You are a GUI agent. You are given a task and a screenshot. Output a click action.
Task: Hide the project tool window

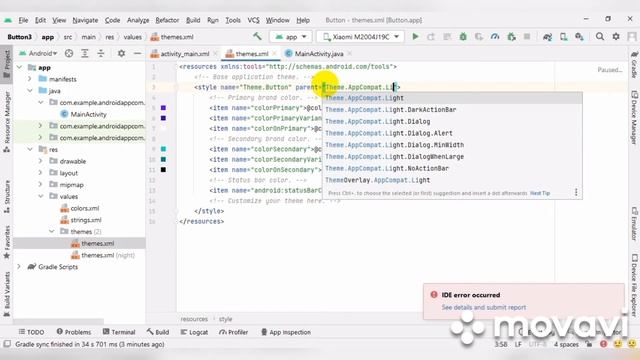(x=137, y=53)
